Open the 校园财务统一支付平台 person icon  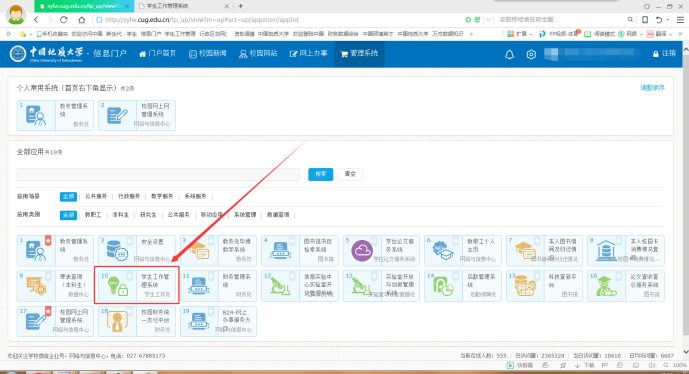[x=117, y=321]
